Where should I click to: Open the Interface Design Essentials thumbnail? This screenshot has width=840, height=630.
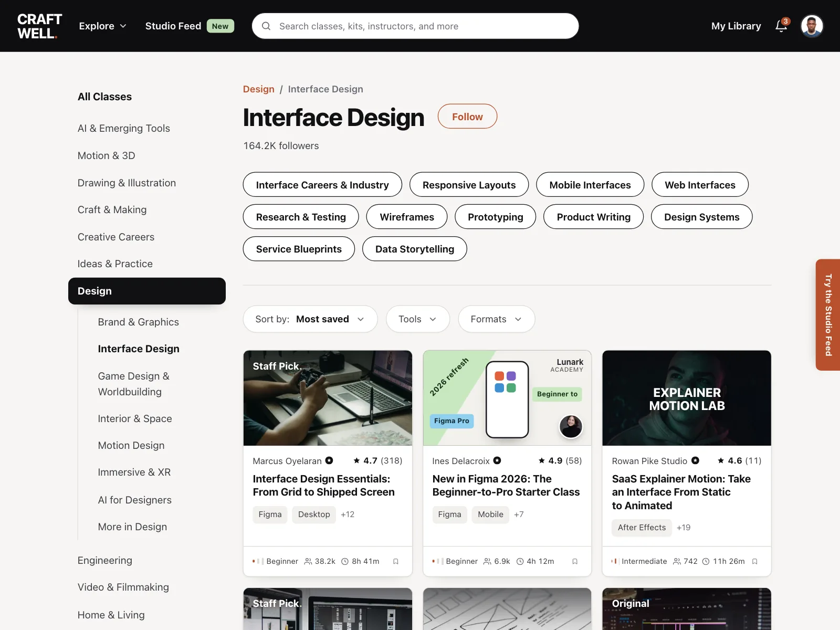[328, 398]
